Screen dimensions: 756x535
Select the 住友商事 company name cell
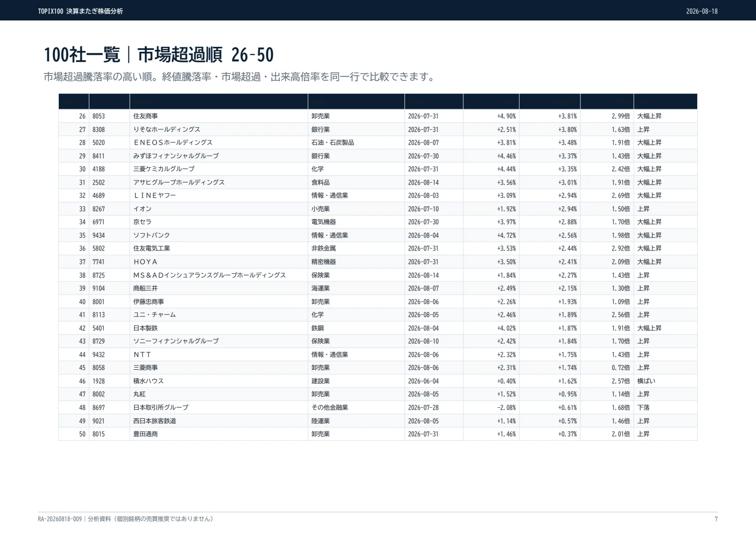[x=145, y=116]
